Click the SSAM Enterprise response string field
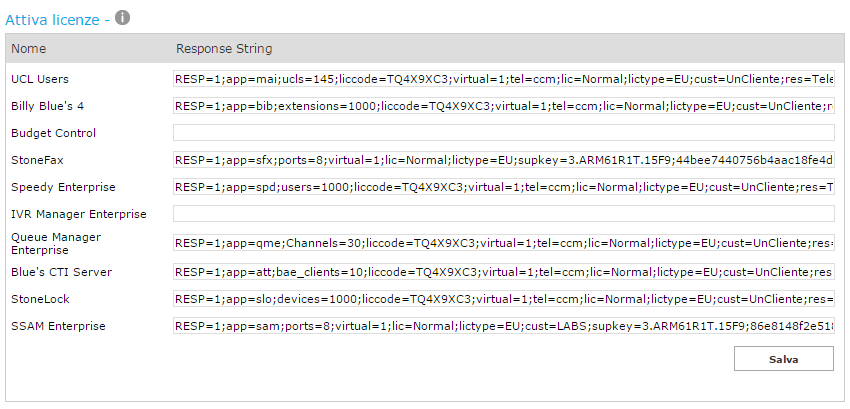This screenshot has height=409, width=850. (x=503, y=326)
